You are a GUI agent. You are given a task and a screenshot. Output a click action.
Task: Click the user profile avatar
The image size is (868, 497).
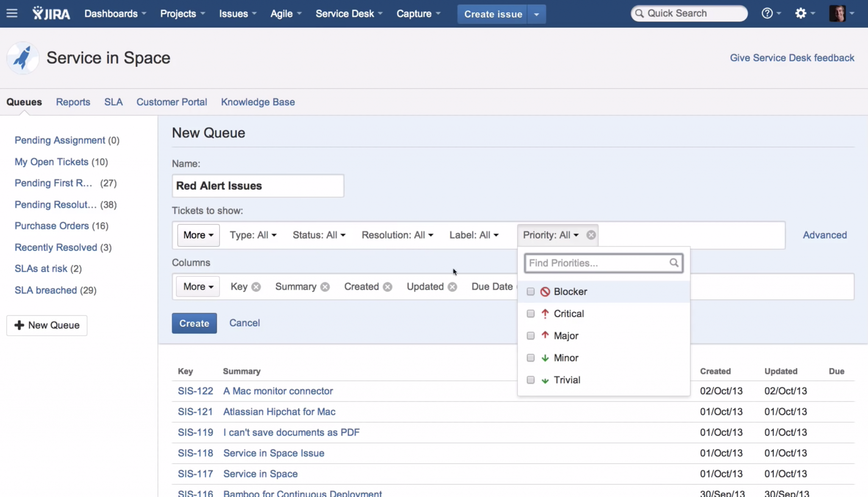click(839, 13)
